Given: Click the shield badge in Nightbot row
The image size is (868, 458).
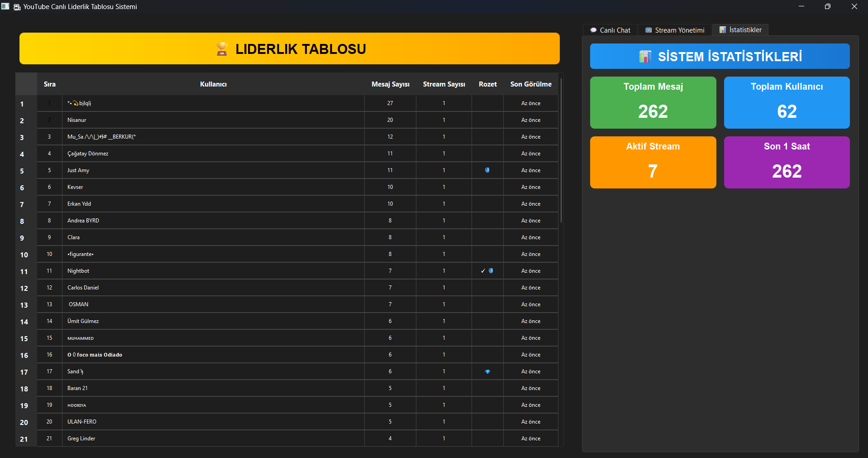Looking at the screenshot, I should [491, 271].
